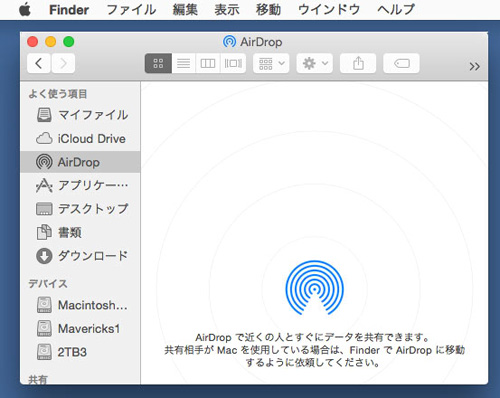The height and width of the screenshot is (398, 500).
Task: Open the ファイル menu
Action: (131, 10)
